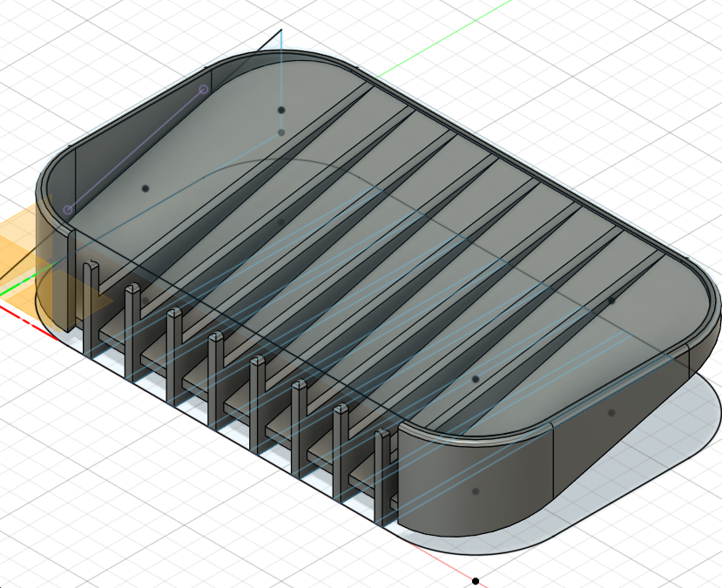The height and width of the screenshot is (588, 722).
Task: Click black point at end of red axis
Action: tap(476, 582)
